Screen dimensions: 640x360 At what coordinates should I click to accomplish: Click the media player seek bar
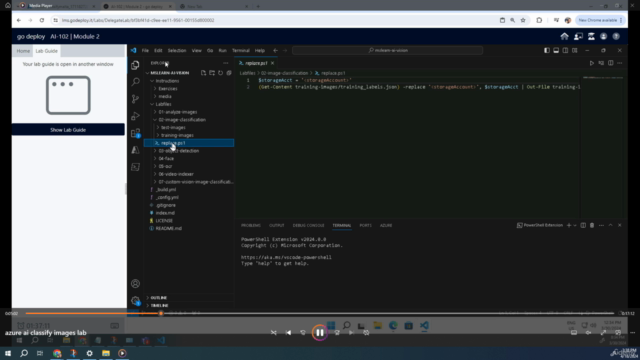[320, 313]
